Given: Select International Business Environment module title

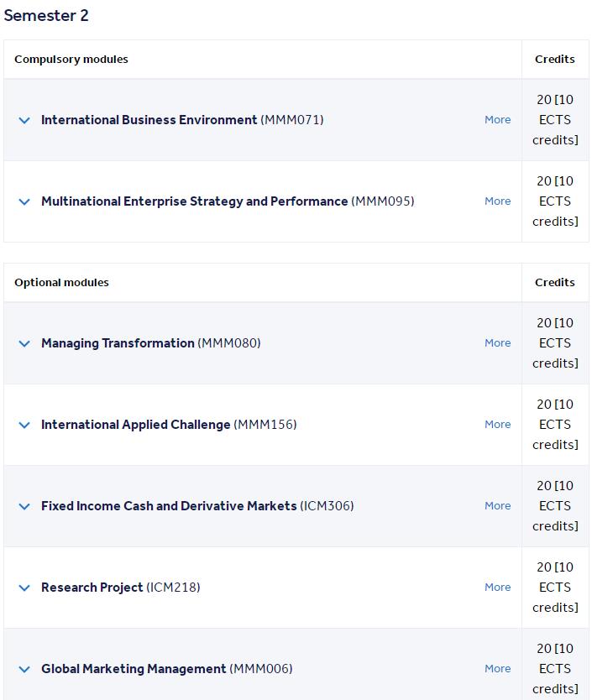Looking at the screenshot, I should point(149,120).
